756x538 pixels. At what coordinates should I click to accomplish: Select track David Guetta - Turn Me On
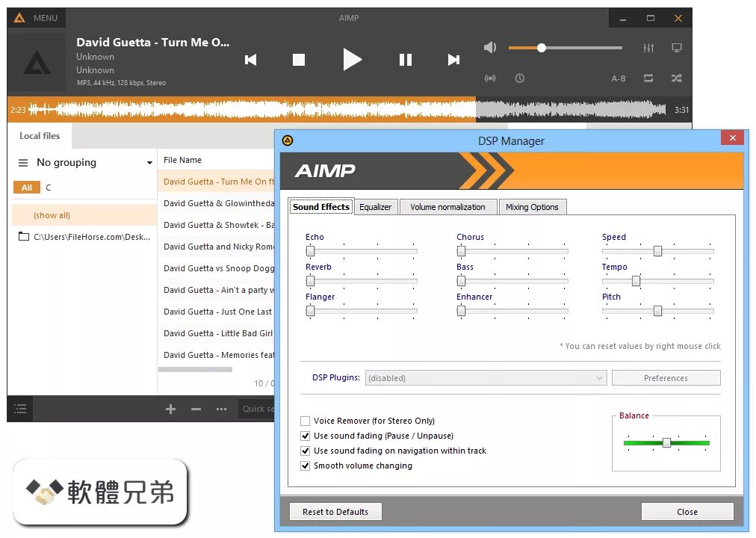[217, 182]
